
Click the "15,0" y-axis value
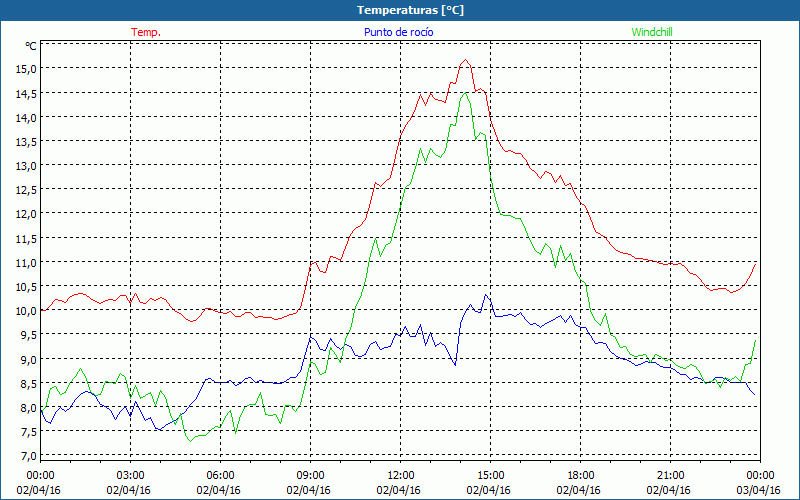coord(27,69)
